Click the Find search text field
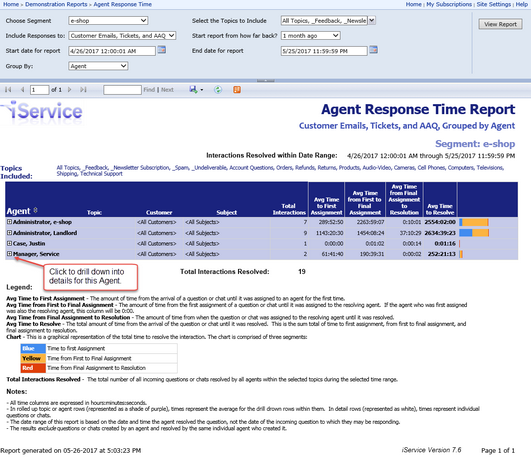 point(122,90)
